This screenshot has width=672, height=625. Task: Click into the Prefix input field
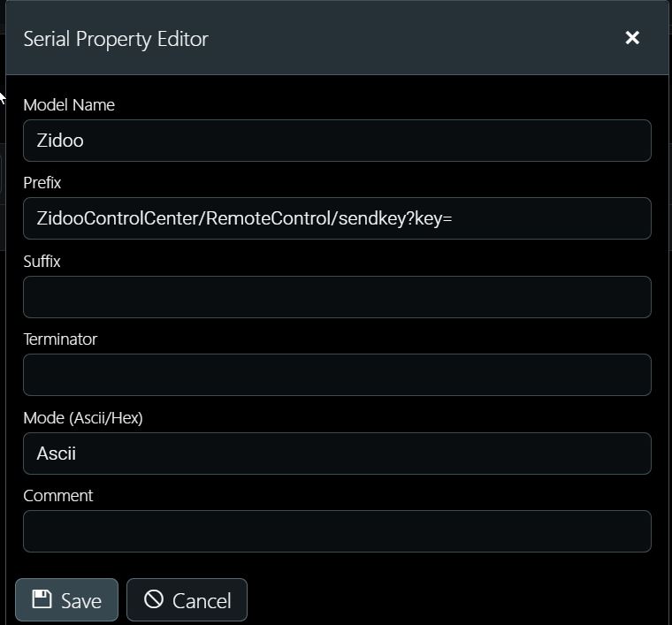coord(337,218)
